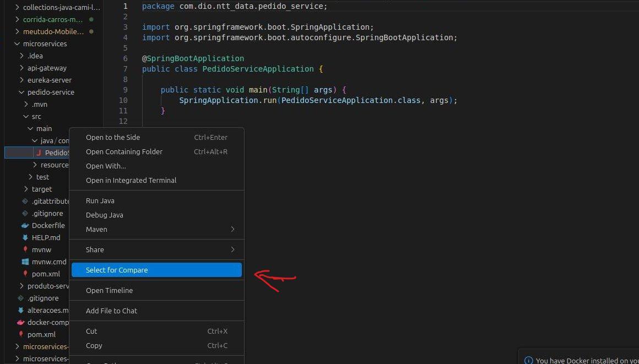The width and height of the screenshot is (639, 364).
Task: Open HELP.md file in explorer
Action: coord(46,238)
